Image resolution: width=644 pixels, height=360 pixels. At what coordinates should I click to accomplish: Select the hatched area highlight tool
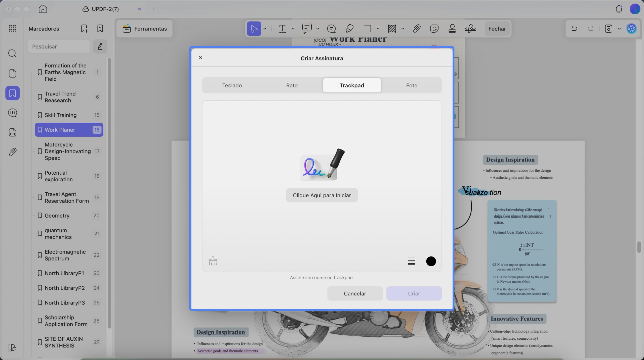[x=392, y=29]
